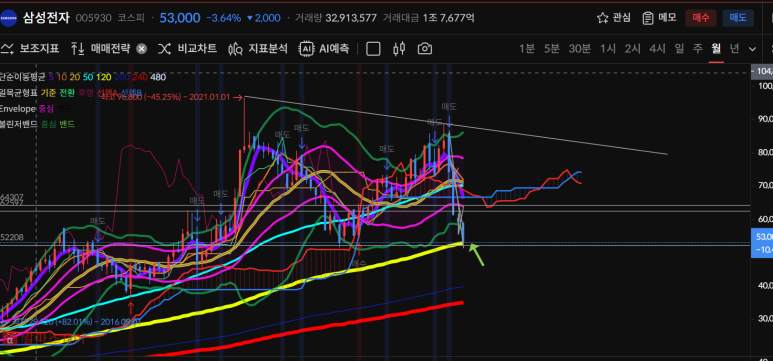Screen dimensions: 773x361
Task: Click the blue price tag on axis
Action: [762, 243]
